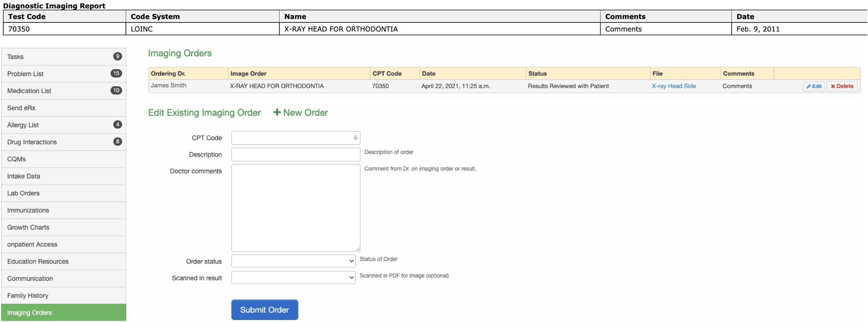This screenshot has width=868, height=322.
Task: Expand the Scanned in result dropdown
Action: (294, 278)
